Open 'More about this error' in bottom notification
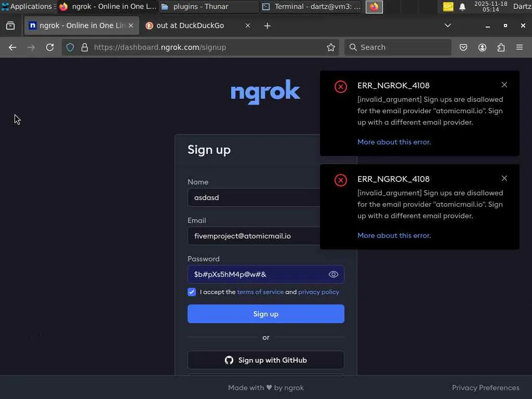The image size is (532, 399). point(394,235)
